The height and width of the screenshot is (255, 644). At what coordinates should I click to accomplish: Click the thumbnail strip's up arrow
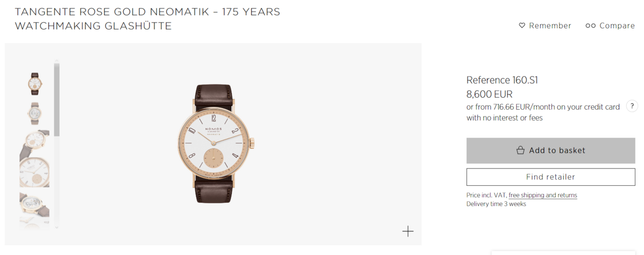click(x=56, y=61)
